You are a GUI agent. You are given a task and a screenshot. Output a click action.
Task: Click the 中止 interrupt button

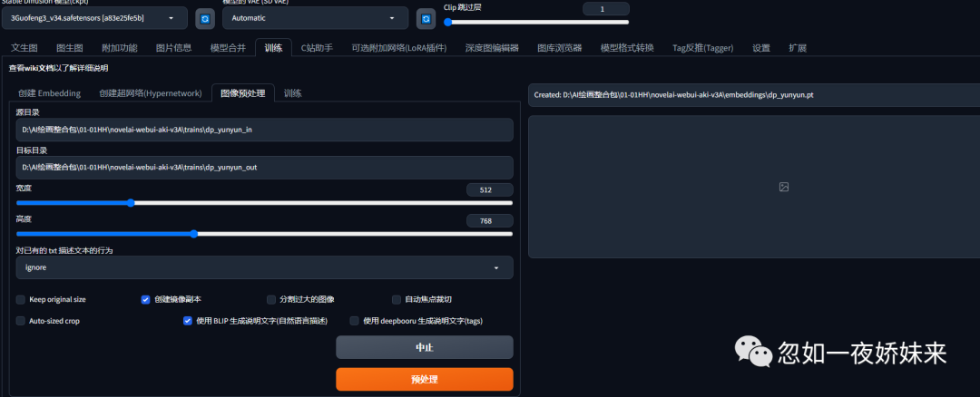pos(425,347)
